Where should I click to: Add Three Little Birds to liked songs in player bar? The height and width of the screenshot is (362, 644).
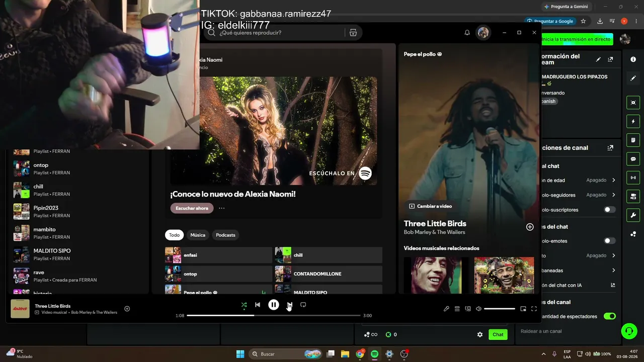pos(127,309)
